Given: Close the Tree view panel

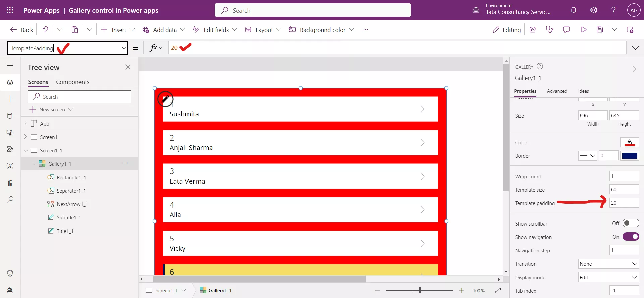Looking at the screenshot, I should [128, 67].
